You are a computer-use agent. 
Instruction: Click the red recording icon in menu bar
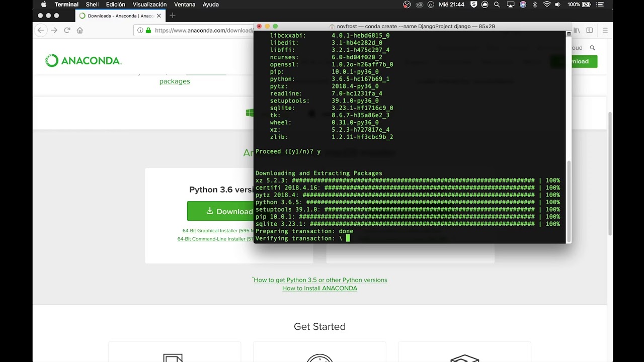coord(407,5)
